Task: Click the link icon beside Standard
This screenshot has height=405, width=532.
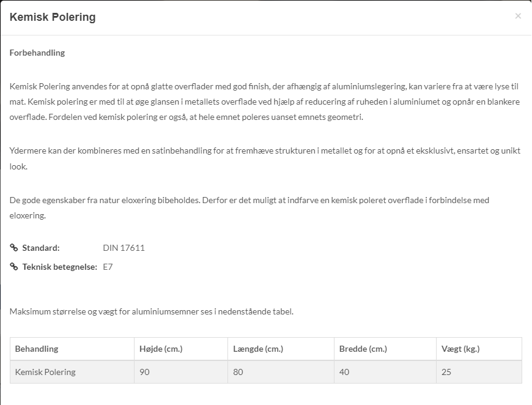Action: (x=14, y=248)
